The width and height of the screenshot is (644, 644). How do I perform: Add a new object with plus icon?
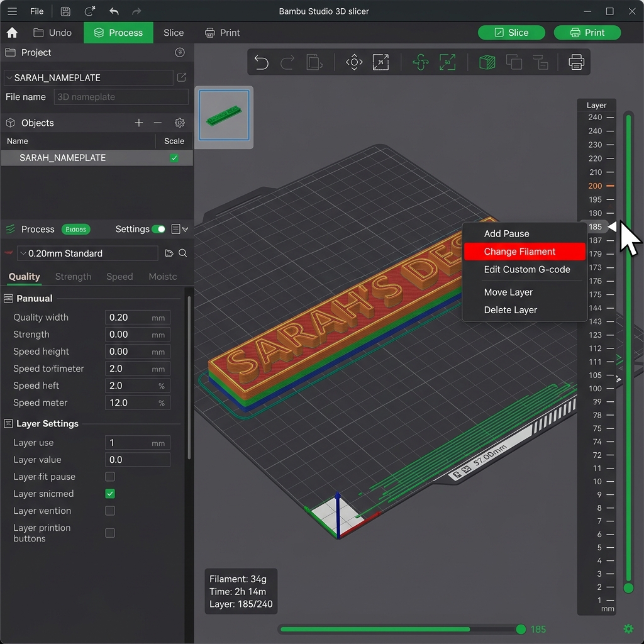[x=139, y=123]
